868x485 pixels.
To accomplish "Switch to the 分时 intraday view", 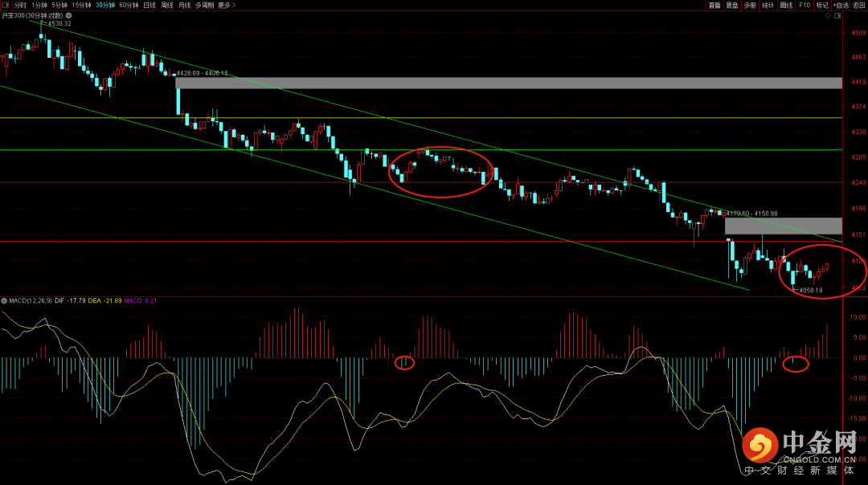I will click(20, 5).
